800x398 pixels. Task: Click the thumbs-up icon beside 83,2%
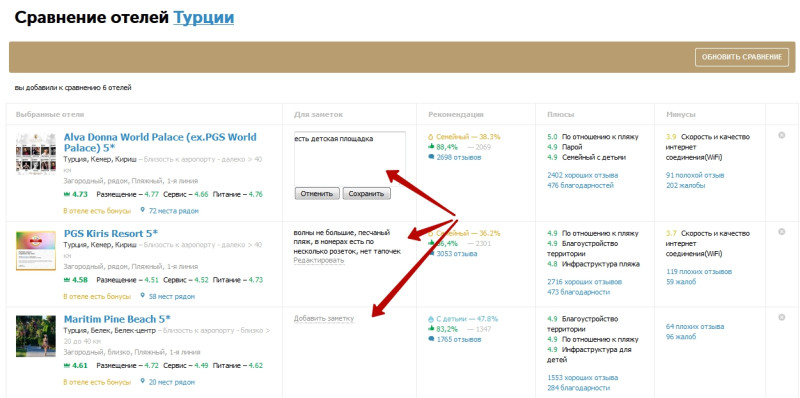click(x=431, y=329)
